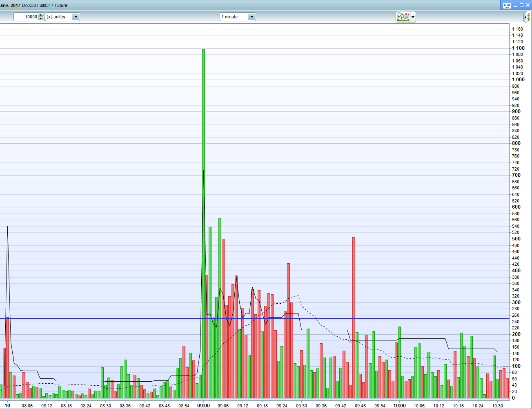532x409 pixels.
Task: Click the 1 100 value on the volume scale
Action: pyautogui.click(x=519, y=48)
